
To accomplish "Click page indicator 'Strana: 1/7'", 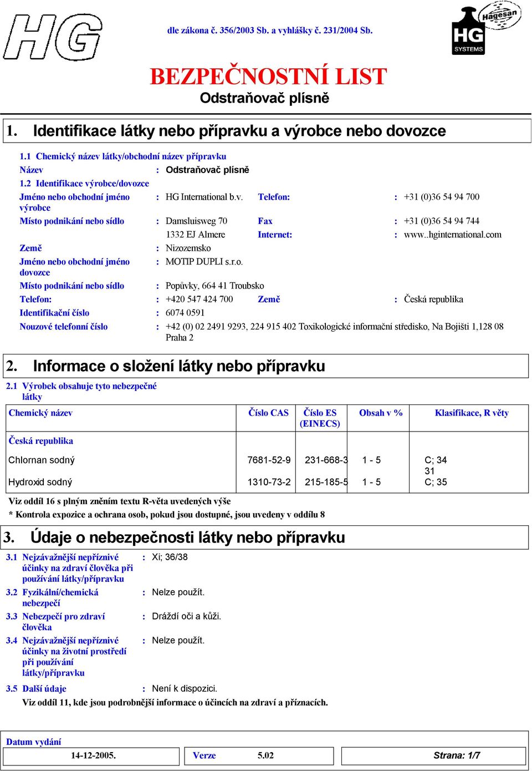I will (x=457, y=755).
